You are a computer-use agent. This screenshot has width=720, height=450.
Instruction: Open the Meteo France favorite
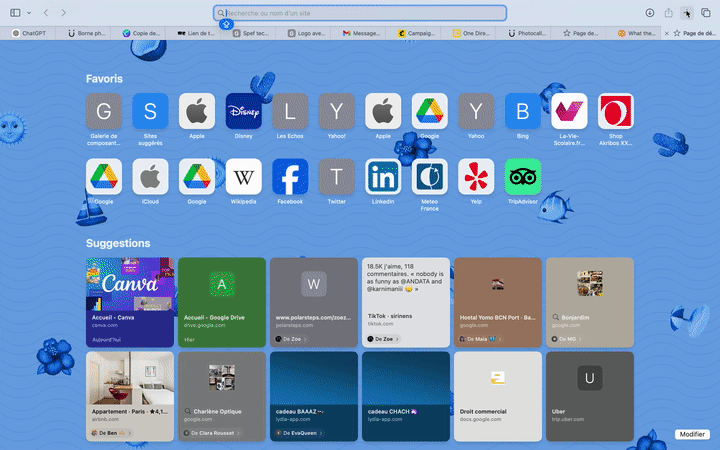(430, 177)
